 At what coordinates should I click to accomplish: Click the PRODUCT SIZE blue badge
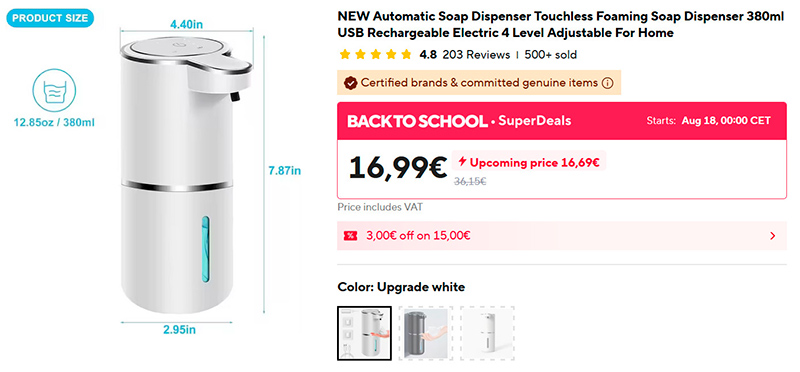coord(50,18)
